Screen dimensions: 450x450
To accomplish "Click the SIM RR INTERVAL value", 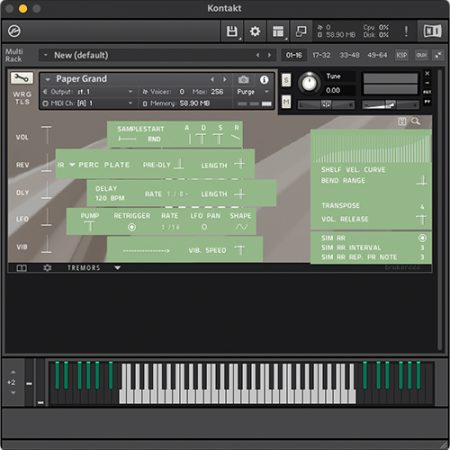I will pyautogui.click(x=422, y=248).
